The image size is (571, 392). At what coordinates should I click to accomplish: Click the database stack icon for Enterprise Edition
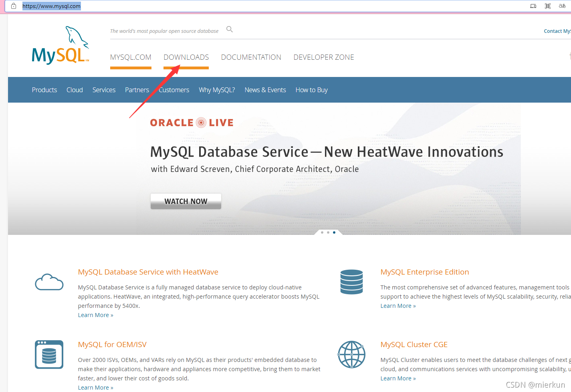351,282
